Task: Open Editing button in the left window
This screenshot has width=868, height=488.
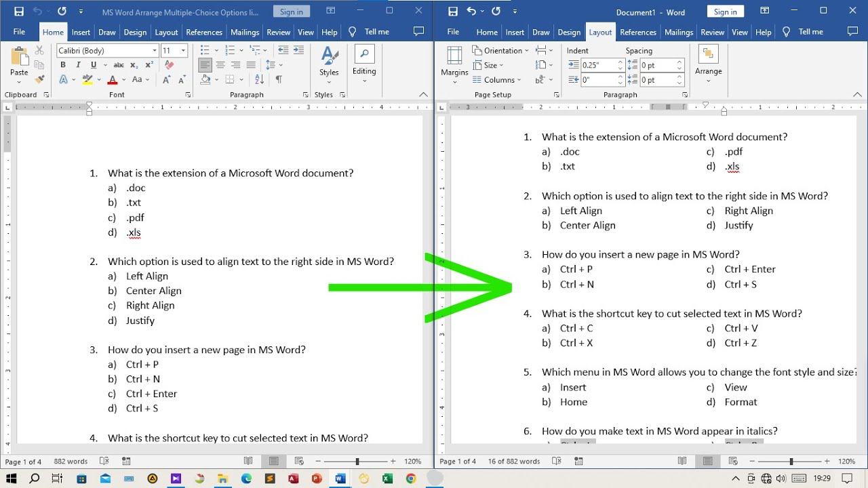Action: coord(364,65)
